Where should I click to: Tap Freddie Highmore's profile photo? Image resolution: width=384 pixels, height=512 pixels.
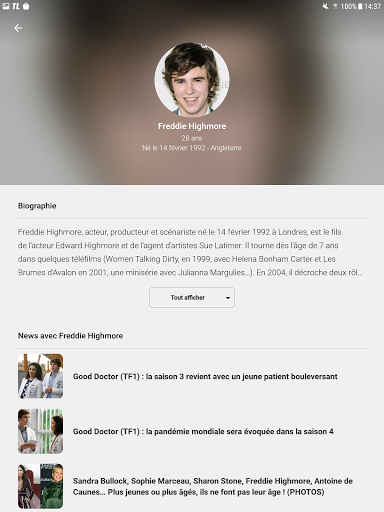click(192, 79)
